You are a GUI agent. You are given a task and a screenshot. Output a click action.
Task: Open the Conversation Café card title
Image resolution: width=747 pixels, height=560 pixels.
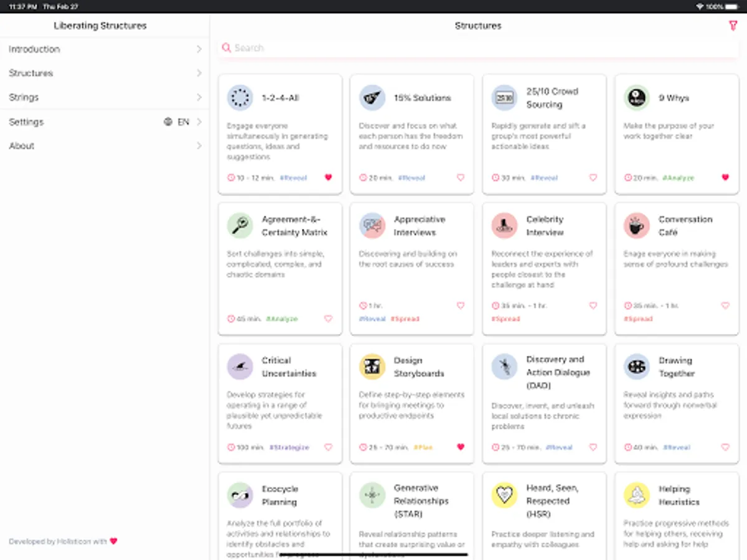pyautogui.click(x=685, y=226)
